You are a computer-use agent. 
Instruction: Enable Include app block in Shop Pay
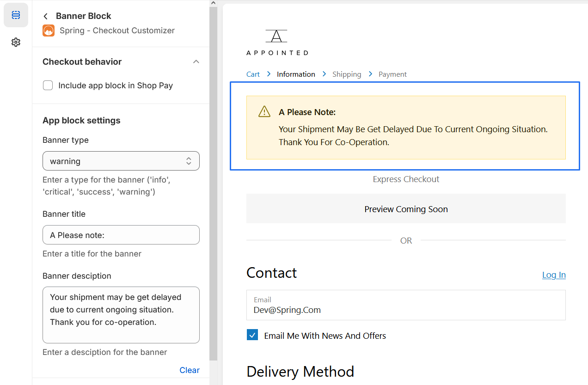tap(48, 86)
